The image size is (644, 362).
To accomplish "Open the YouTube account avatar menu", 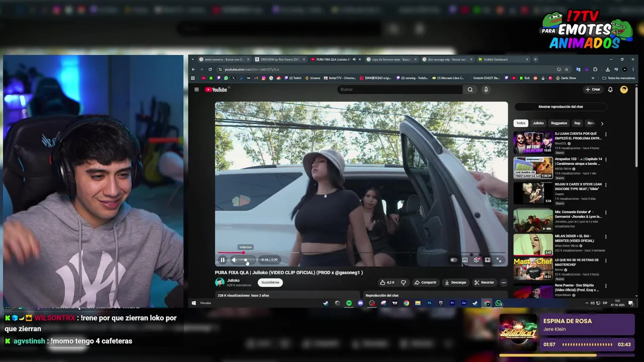I will [x=624, y=89].
